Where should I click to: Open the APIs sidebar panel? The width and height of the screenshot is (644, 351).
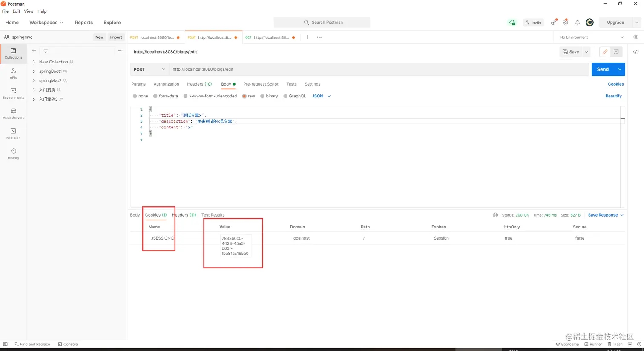click(x=13, y=73)
